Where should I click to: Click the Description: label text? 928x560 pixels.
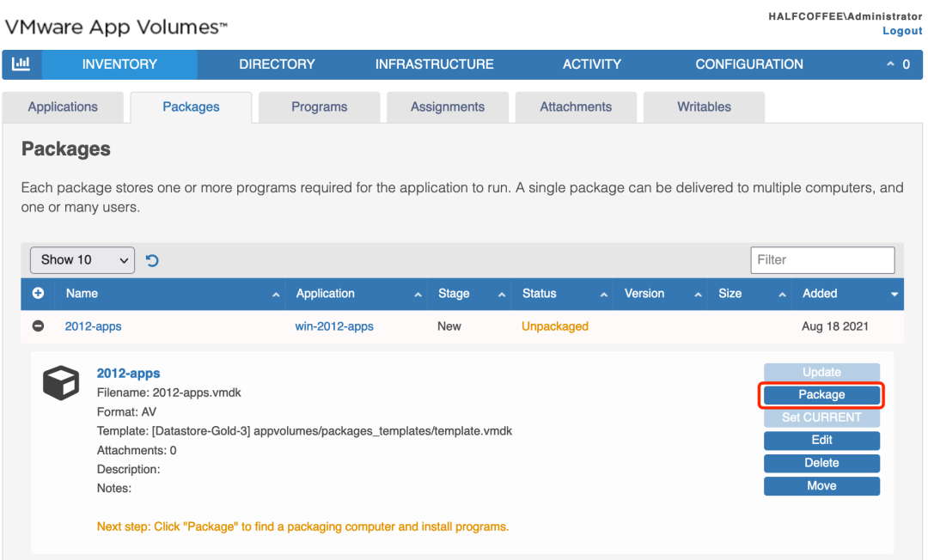(128, 469)
